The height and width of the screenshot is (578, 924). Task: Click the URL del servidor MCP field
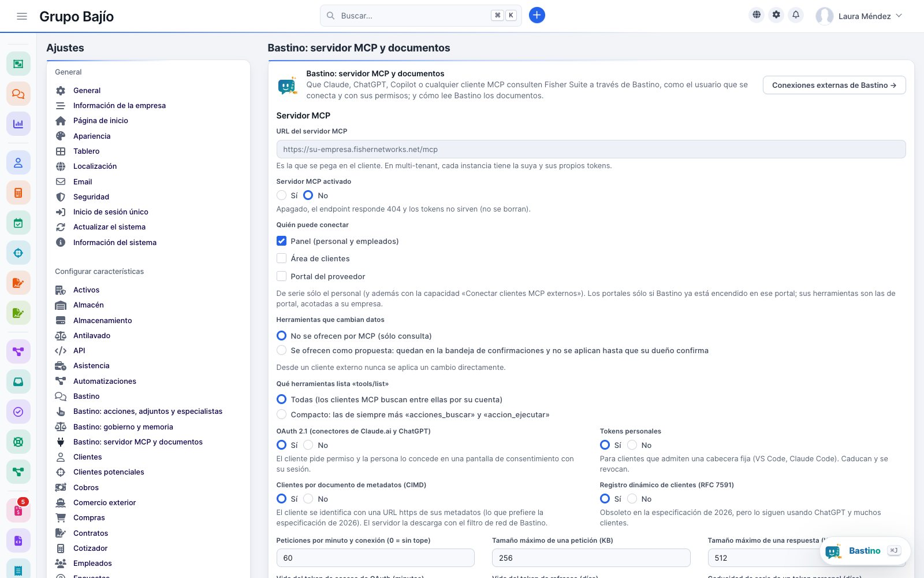pyautogui.click(x=591, y=149)
